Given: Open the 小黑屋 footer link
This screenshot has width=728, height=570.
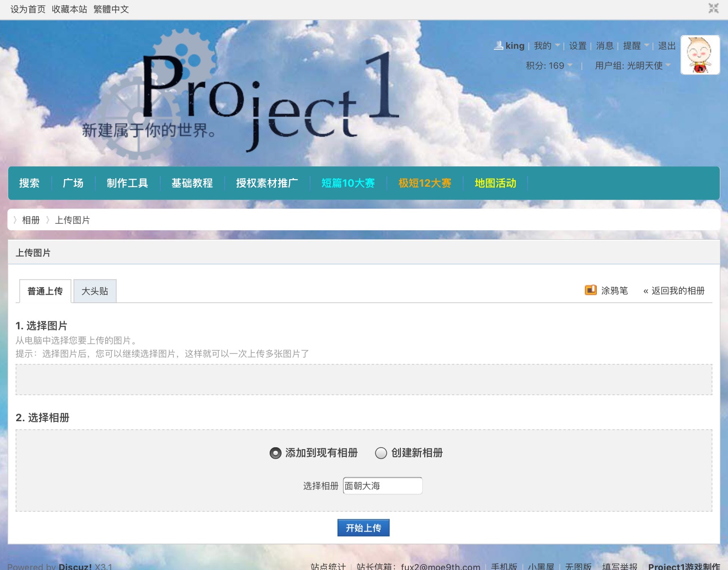Looking at the screenshot, I should [x=541, y=566].
